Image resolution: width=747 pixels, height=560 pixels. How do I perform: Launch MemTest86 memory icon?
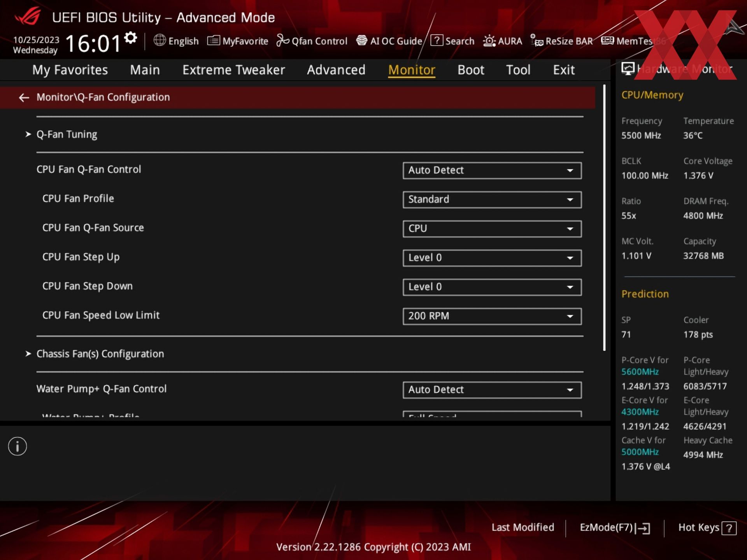(607, 40)
